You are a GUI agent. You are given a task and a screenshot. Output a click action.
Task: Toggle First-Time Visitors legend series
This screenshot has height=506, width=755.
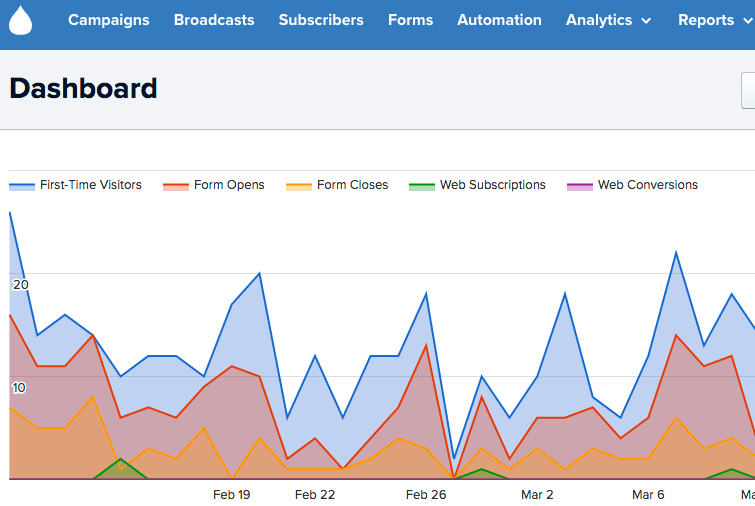(x=75, y=185)
